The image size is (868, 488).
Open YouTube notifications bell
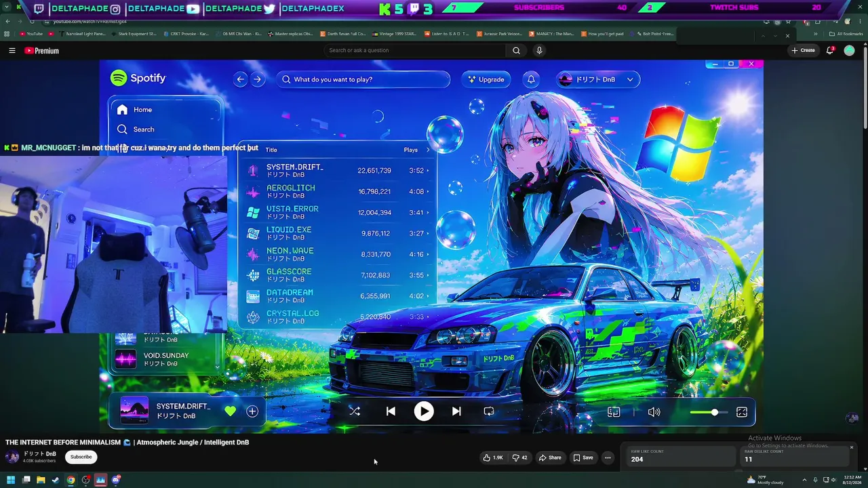[831, 50]
